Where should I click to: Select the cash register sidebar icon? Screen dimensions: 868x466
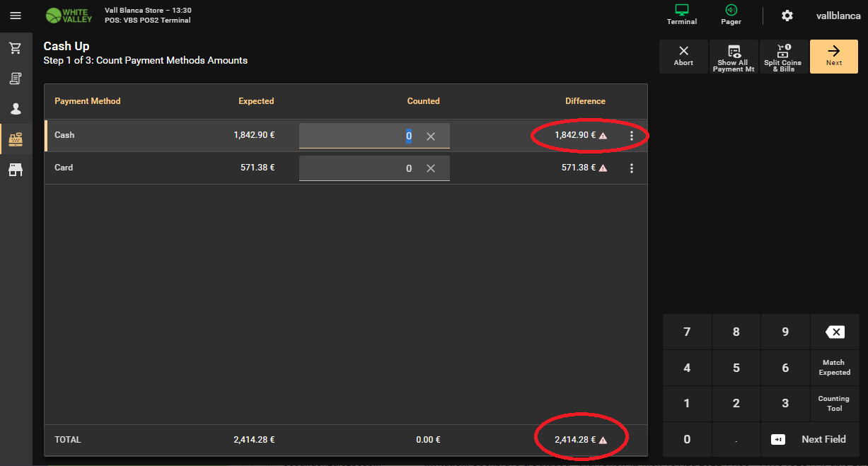[x=16, y=139]
